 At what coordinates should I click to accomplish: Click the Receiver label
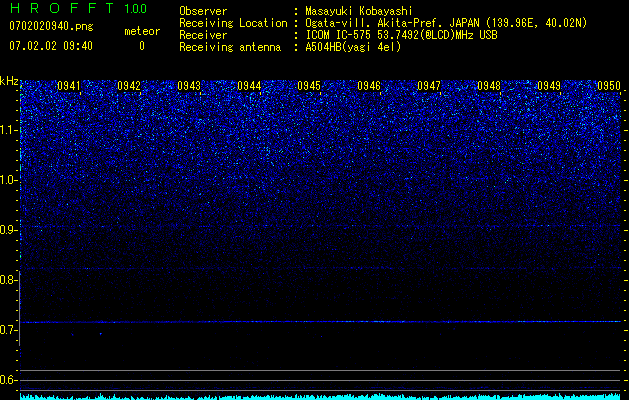click(x=203, y=35)
